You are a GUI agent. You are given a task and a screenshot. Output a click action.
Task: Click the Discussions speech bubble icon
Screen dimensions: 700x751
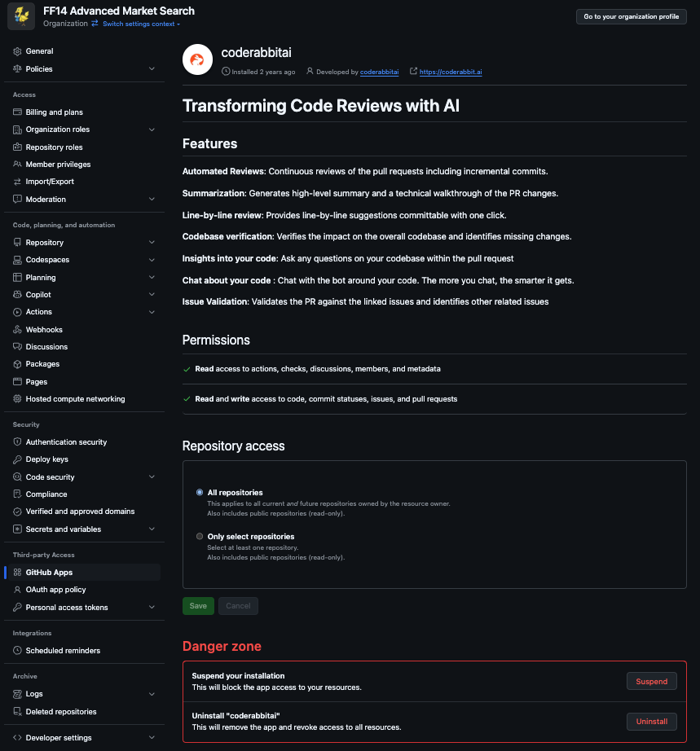tap(17, 347)
